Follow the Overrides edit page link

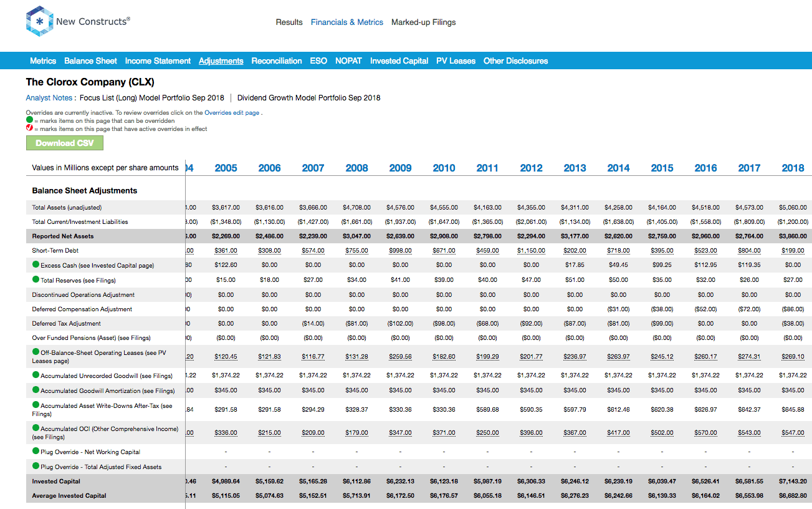pos(232,113)
